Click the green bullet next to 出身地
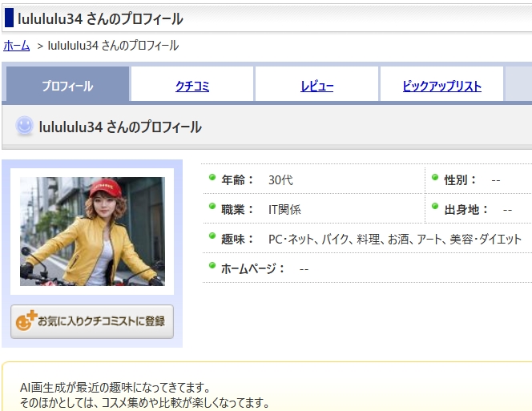Screen dimensions: 532x411 [435, 206]
